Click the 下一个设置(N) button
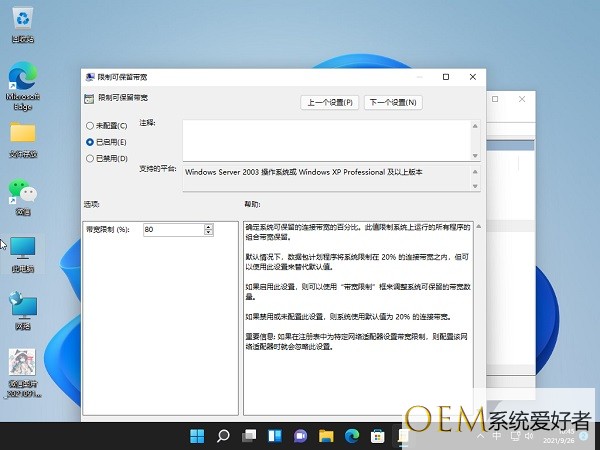Viewport: 600px width, 450px height. click(393, 102)
